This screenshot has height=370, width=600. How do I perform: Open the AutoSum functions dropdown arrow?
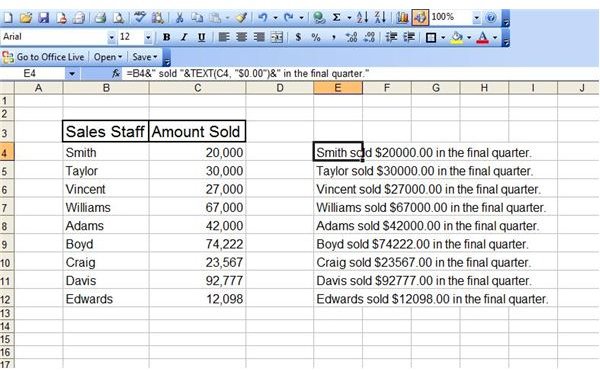[349, 18]
